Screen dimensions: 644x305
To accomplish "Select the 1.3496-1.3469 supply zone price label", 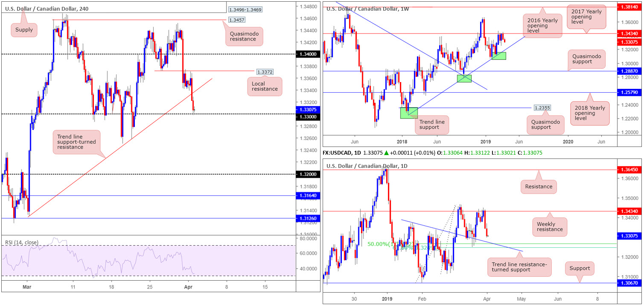I will pos(245,9).
